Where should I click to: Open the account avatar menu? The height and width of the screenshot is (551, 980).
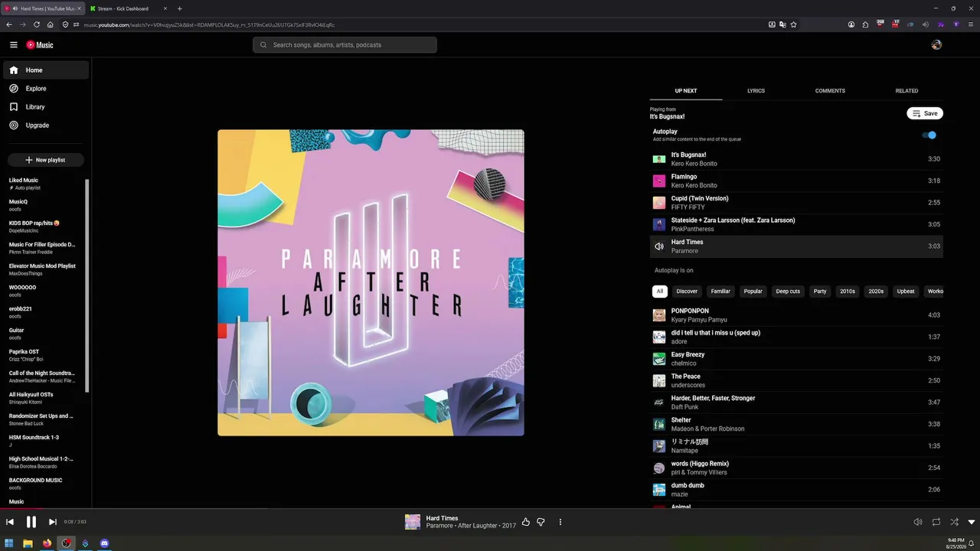(x=936, y=45)
